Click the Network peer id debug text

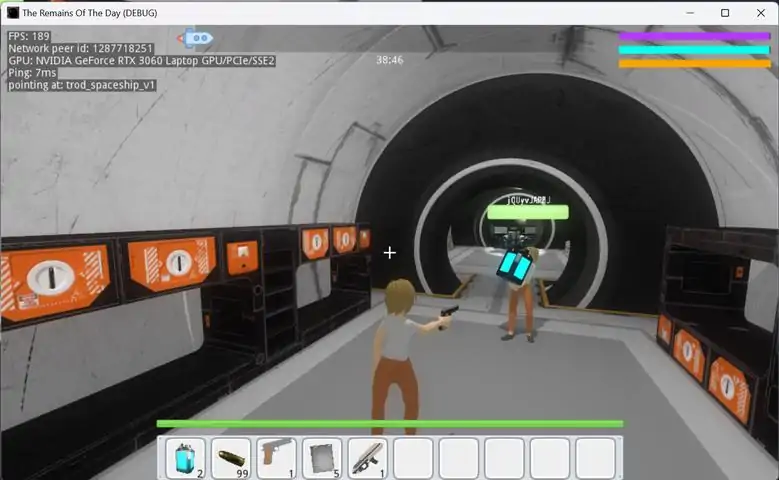[x=80, y=48]
